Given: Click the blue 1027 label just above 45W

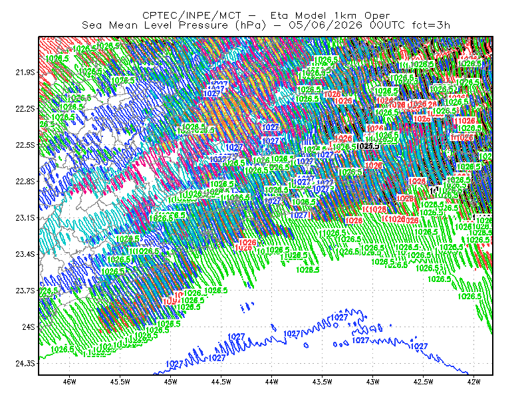Looking at the screenshot, I should click(175, 364).
